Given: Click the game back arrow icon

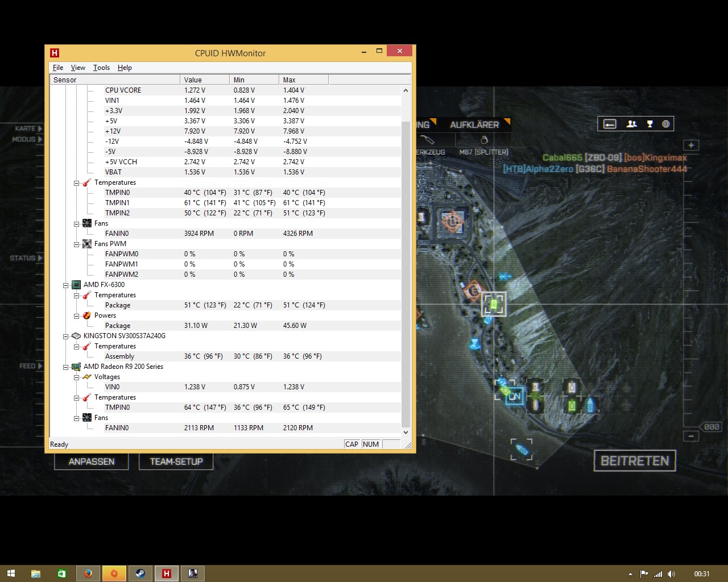Looking at the screenshot, I should 610,124.
